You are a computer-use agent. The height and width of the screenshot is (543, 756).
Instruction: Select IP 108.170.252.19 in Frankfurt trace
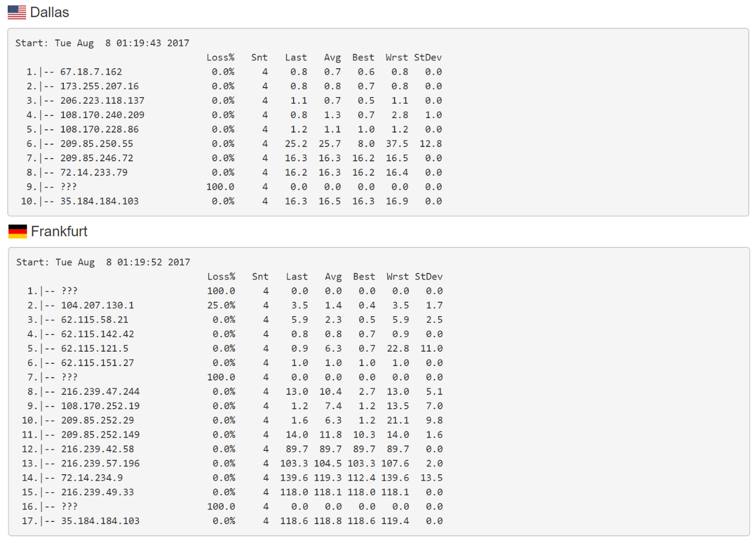click(x=100, y=407)
